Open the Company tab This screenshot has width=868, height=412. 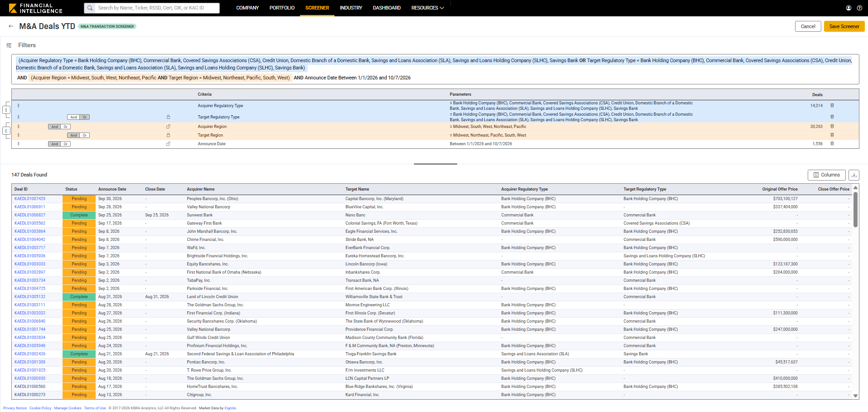tap(247, 8)
